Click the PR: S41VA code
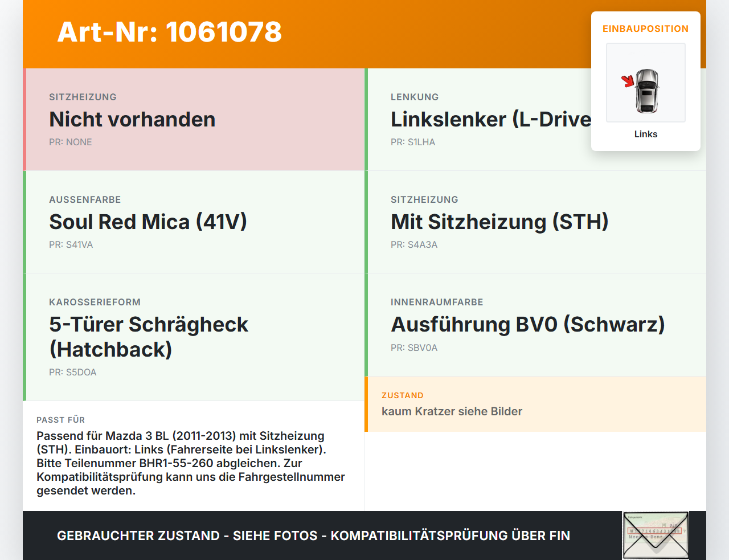Image resolution: width=729 pixels, height=560 pixels. coord(71,244)
